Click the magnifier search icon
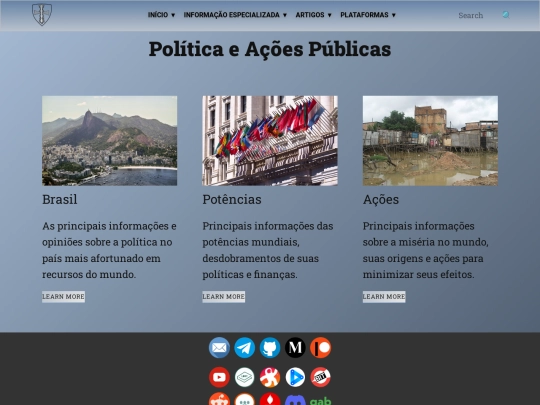Image resolution: width=540 pixels, height=405 pixels. pyautogui.click(x=506, y=15)
